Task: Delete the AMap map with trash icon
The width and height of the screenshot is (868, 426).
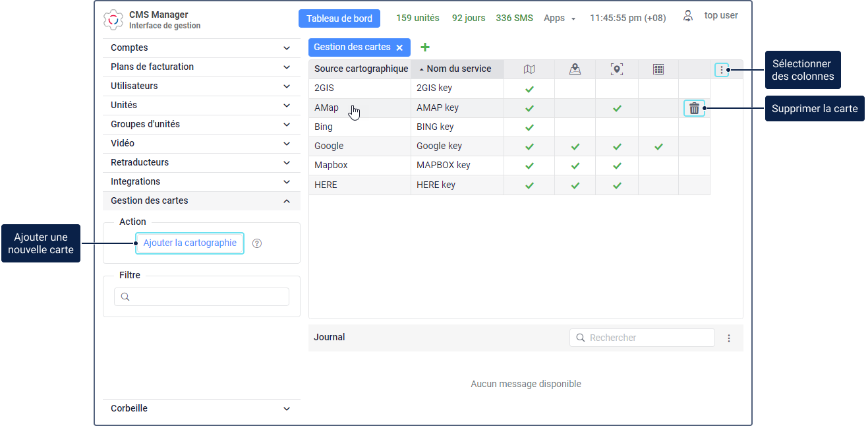Action: [694, 108]
